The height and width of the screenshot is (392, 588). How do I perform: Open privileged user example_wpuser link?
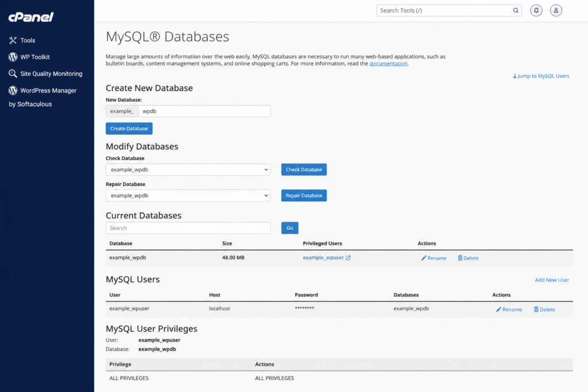[x=323, y=258]
